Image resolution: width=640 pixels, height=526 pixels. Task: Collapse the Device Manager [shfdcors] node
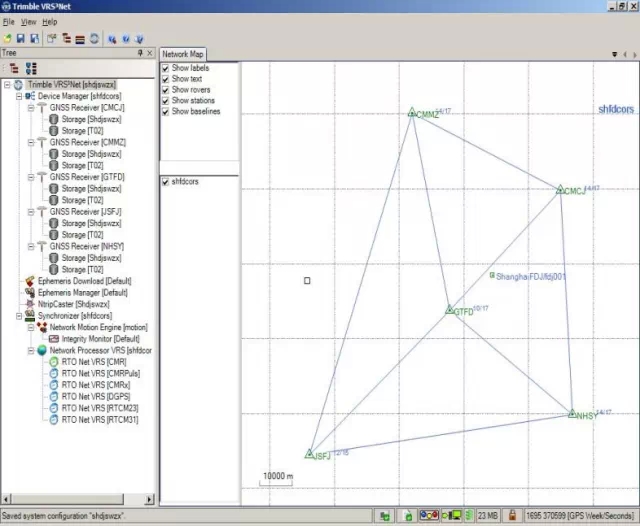coord(19,96)
